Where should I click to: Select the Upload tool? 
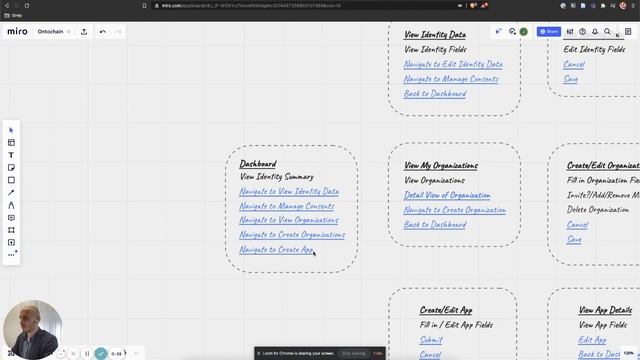click(11, 242)
